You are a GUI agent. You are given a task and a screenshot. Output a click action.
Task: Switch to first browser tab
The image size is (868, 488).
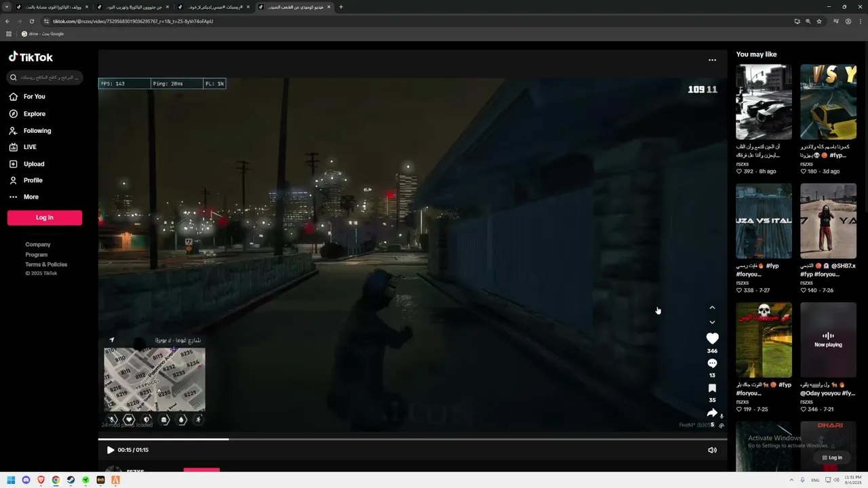coord(52,7)
